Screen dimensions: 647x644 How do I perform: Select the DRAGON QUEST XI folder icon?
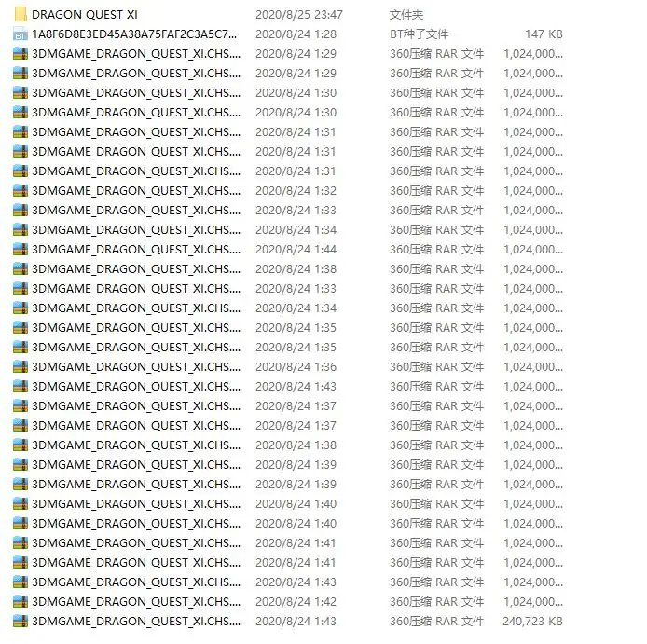point(21,14)
